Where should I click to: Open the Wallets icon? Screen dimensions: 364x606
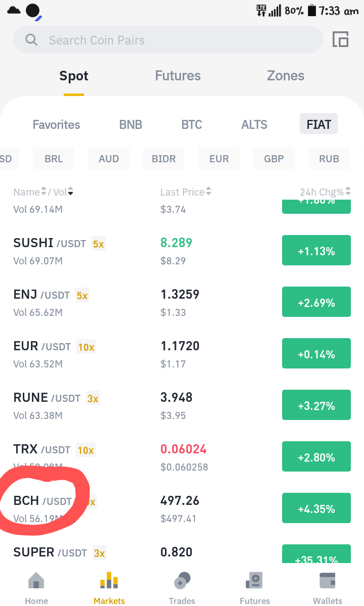(x=327, y=580)
